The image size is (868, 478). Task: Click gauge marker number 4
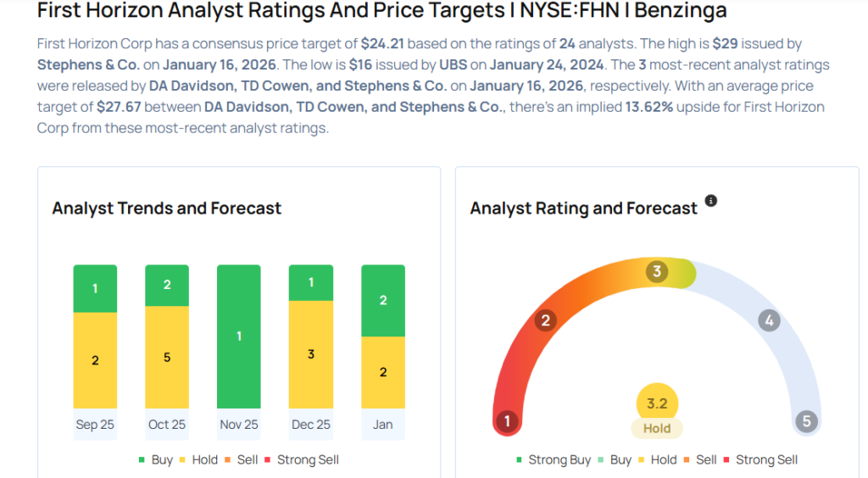click(x=769, y=320)
